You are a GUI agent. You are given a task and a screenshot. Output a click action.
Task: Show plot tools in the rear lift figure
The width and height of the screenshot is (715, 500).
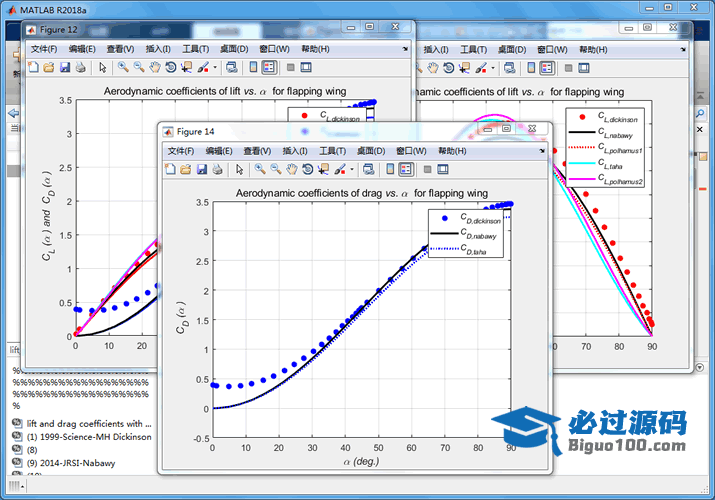pyautogui.click(x=584, y=68)
